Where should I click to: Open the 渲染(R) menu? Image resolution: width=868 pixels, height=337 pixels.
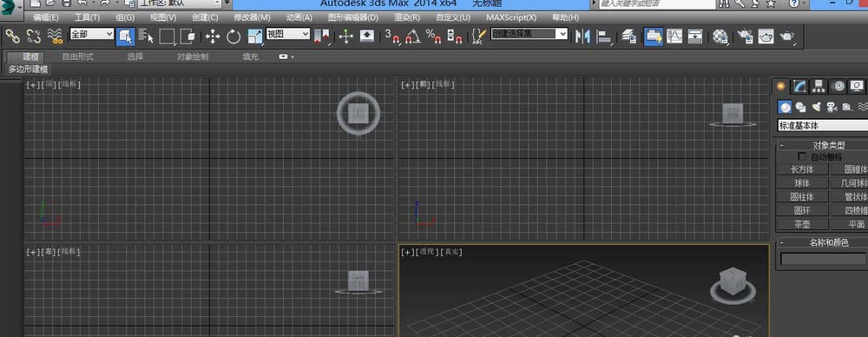click(x=407, y=17)
